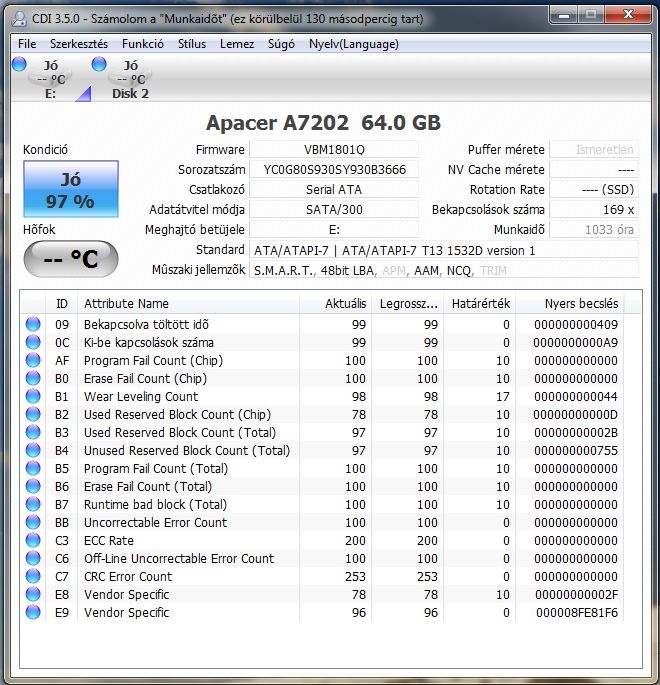The width and height of the screenshot is (660, 685).
Task: Click the Aktuális column header
Action: 335,304
